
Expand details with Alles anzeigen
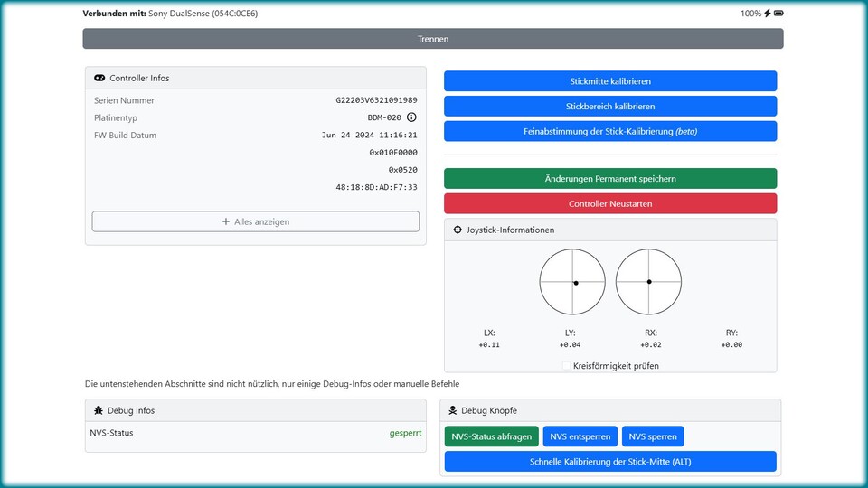pos(256,221)
